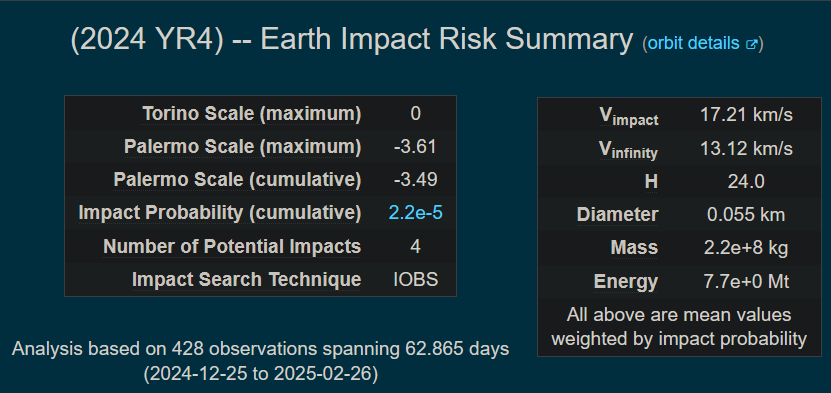
Task: Click the Number of Potential Impacts label
Action: click(x=232, y=246)
